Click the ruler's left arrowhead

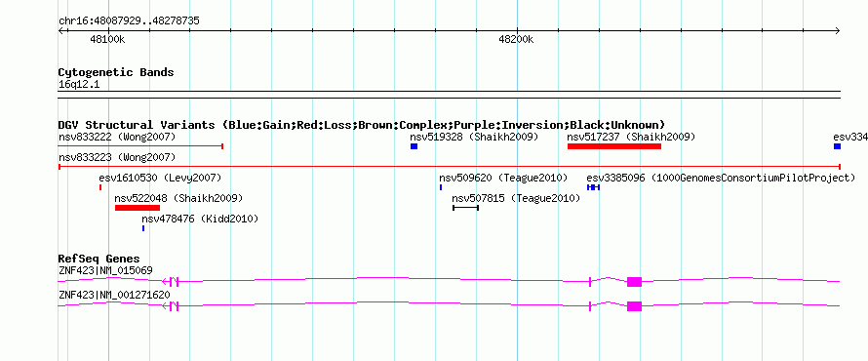coord(61,30)
